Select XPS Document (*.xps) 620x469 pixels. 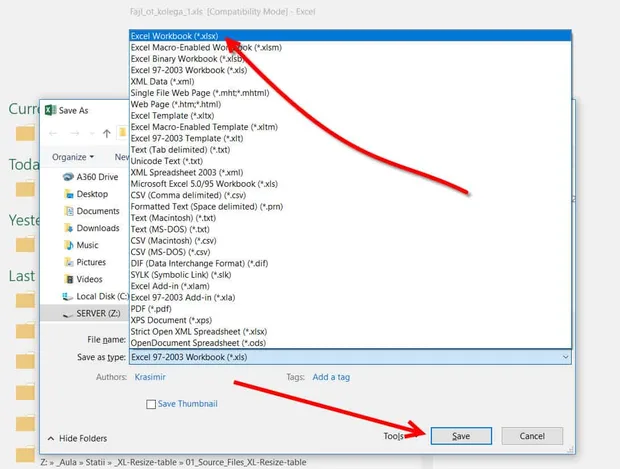point(350,320)
